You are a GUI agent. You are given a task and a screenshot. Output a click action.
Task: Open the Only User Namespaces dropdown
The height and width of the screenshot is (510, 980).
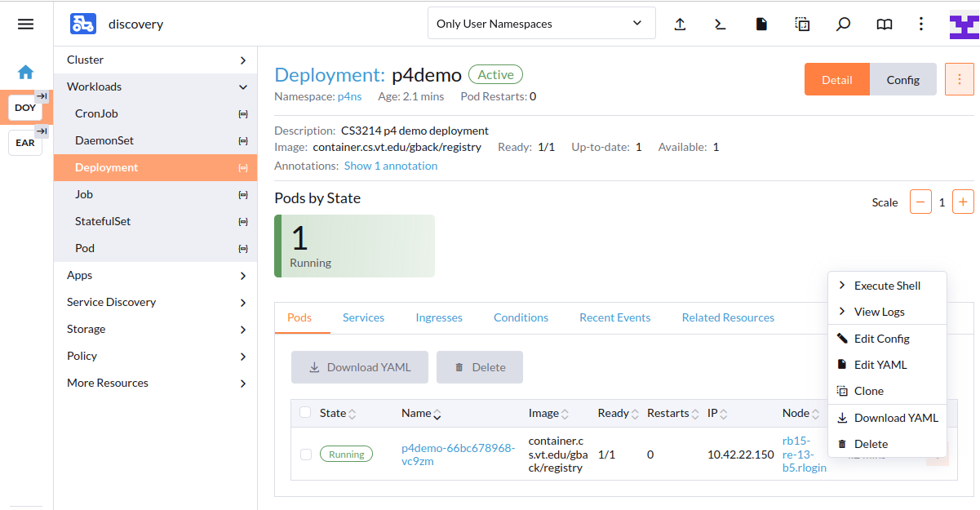[541, 24]
